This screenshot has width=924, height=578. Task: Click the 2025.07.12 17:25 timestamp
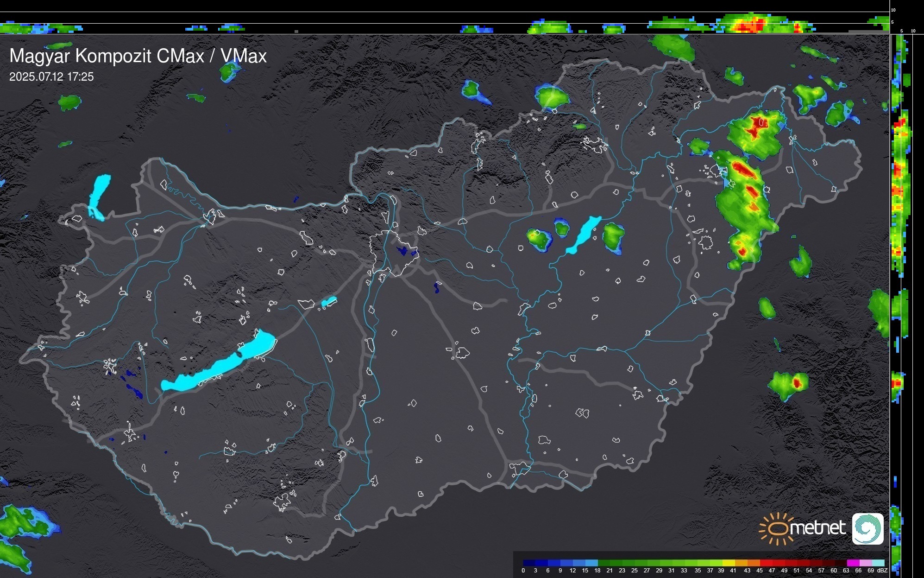pos(51,77)
